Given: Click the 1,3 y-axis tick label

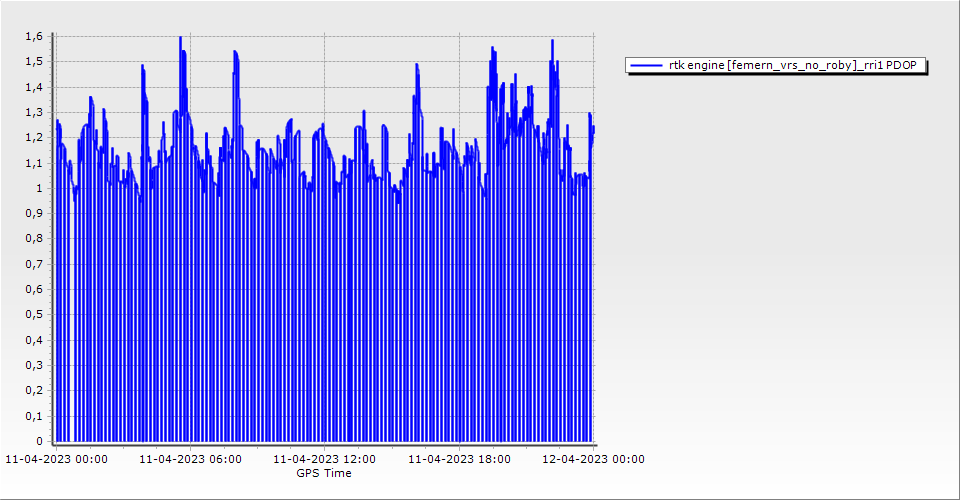Looking at the screenshot, I should pyautogui.click(x=34, y=112).
